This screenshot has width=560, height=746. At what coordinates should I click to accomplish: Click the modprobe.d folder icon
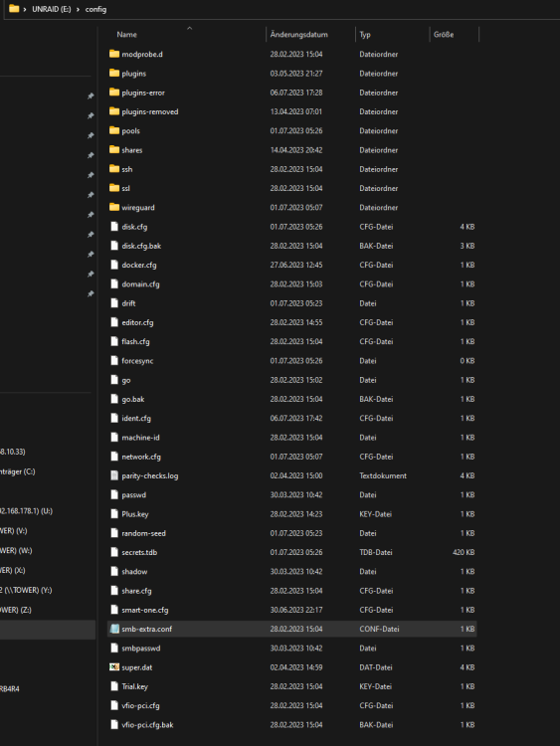coord(114,54)
